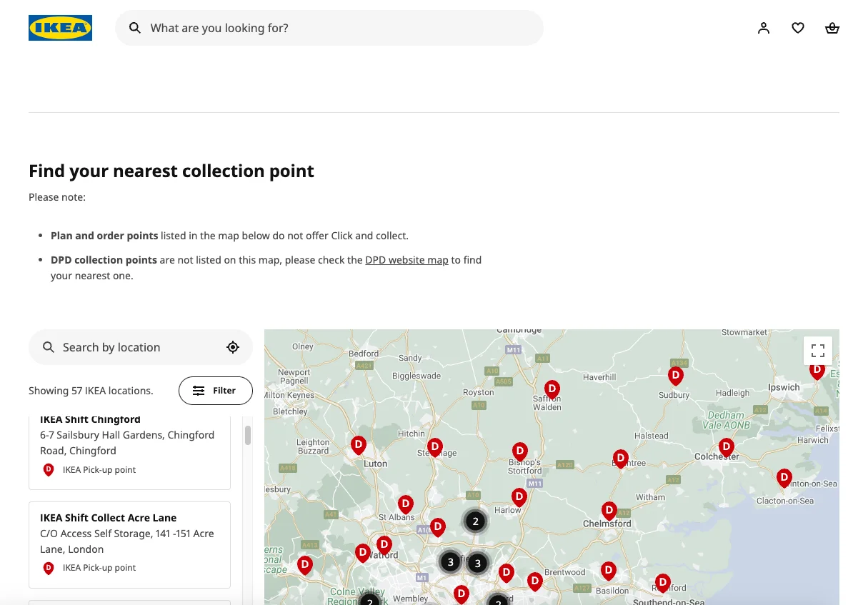Open the shopping basket icon
868x605 pixels.
point(832,28)
